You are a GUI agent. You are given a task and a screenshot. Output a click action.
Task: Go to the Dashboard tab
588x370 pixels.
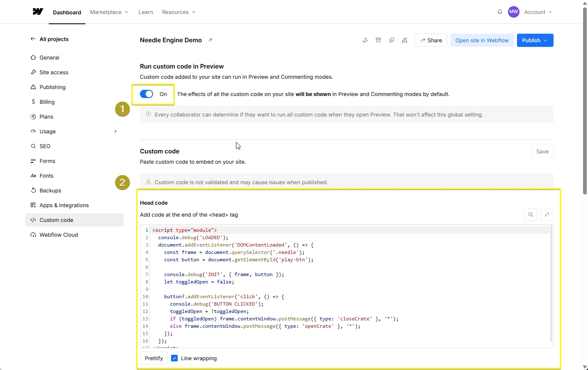67,12
